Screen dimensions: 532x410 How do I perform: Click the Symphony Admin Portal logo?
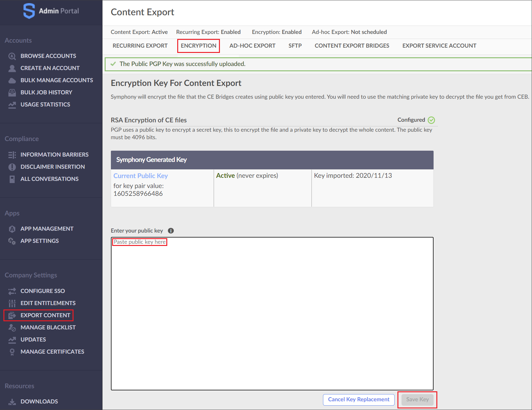(x=51, y=11)
